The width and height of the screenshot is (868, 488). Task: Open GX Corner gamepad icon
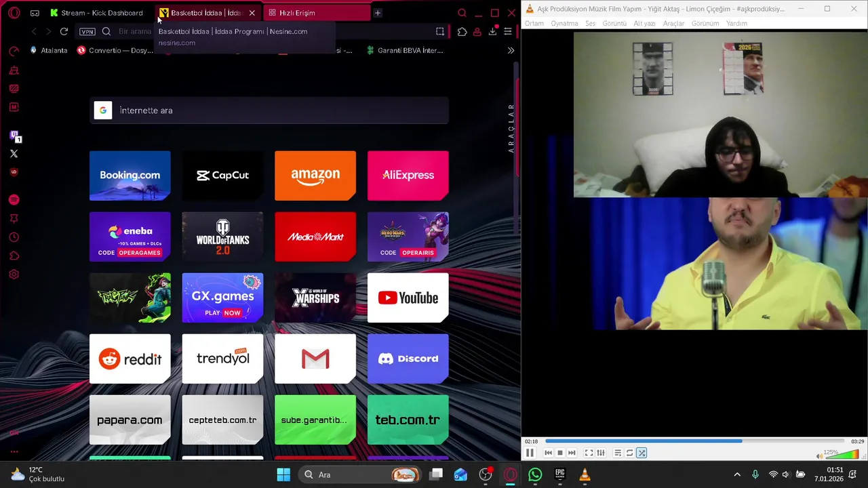click(x=35, y=13)
